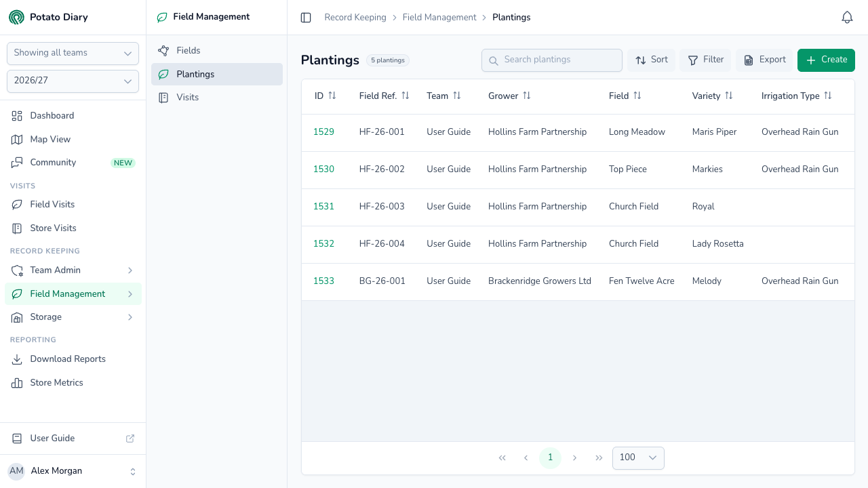The image size is (868, 488).
Task: Click the Search plantings field
Action: pos(552,60)
